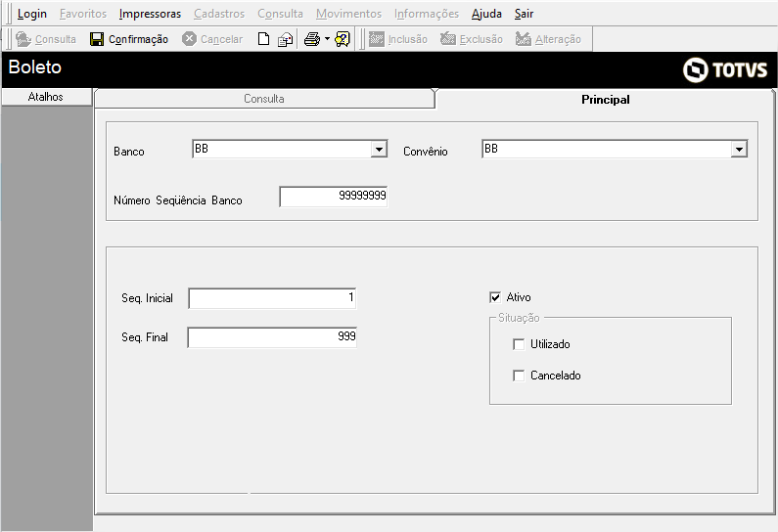Open the Informações menu
Viewport: 778px width, 532px height.
pos(427,14)
